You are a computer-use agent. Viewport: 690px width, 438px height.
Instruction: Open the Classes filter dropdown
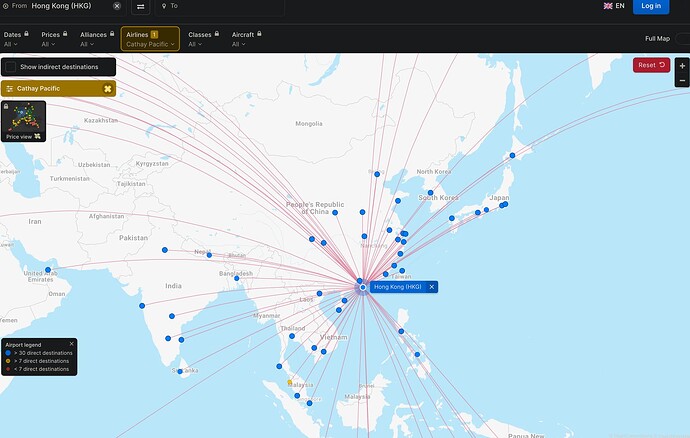(x=203, y=39)
